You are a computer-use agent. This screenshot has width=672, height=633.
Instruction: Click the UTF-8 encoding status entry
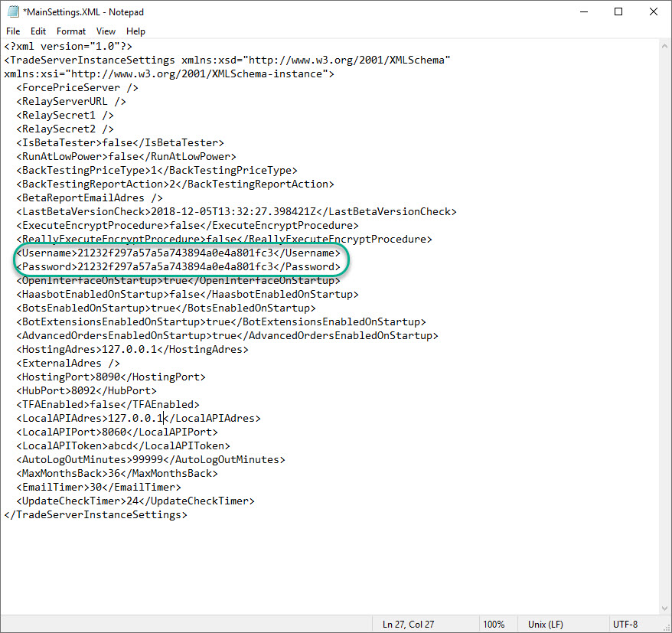click(x=625, y=625)
